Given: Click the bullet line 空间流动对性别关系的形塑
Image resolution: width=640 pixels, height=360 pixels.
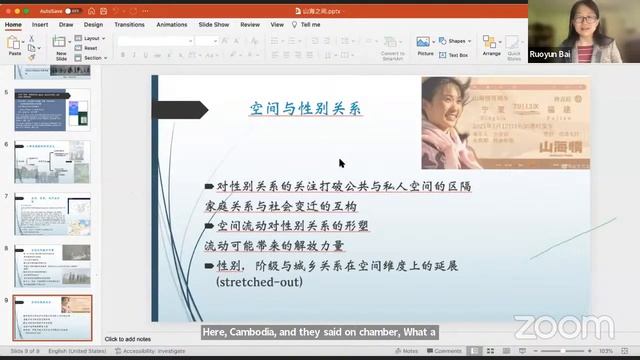Looking at the screenshot, I should tap(292, 226).
